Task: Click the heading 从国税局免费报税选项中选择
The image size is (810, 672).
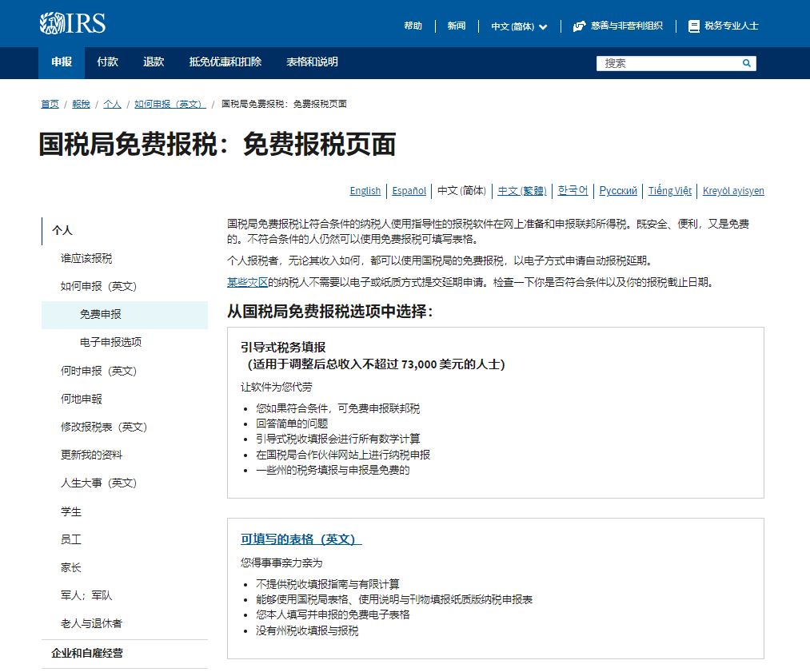Action: pyautogui.click(x=330, y=311)
